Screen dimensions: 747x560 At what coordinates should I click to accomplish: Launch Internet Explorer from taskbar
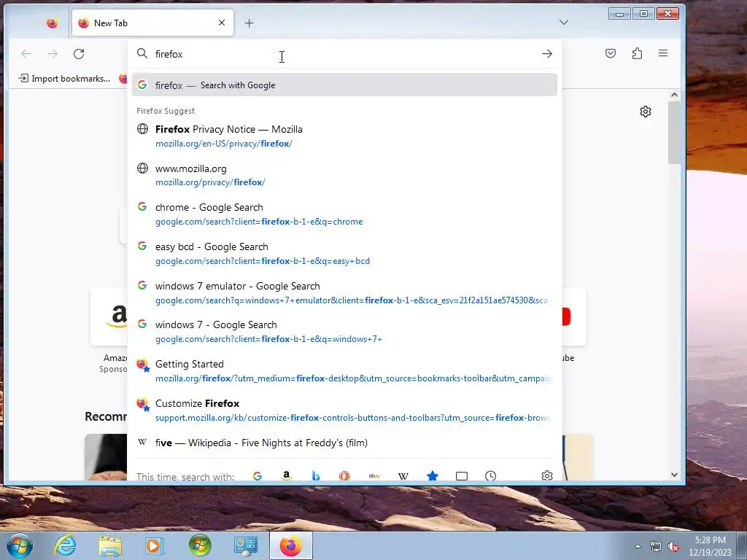(65, 545)
